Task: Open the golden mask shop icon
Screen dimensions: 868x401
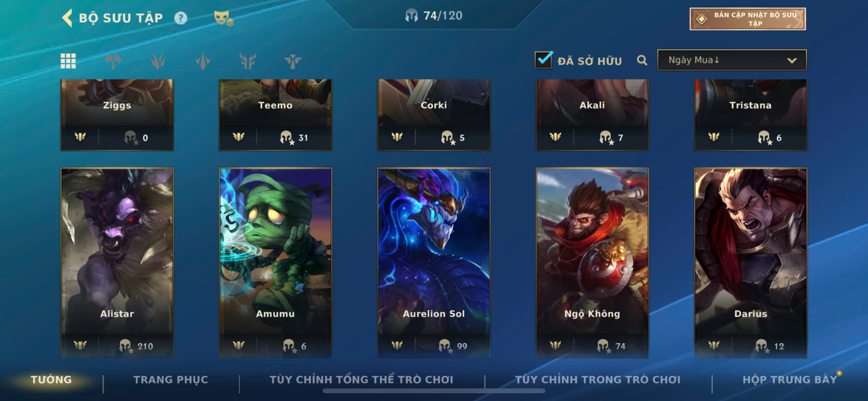Action: coord(223,18)
